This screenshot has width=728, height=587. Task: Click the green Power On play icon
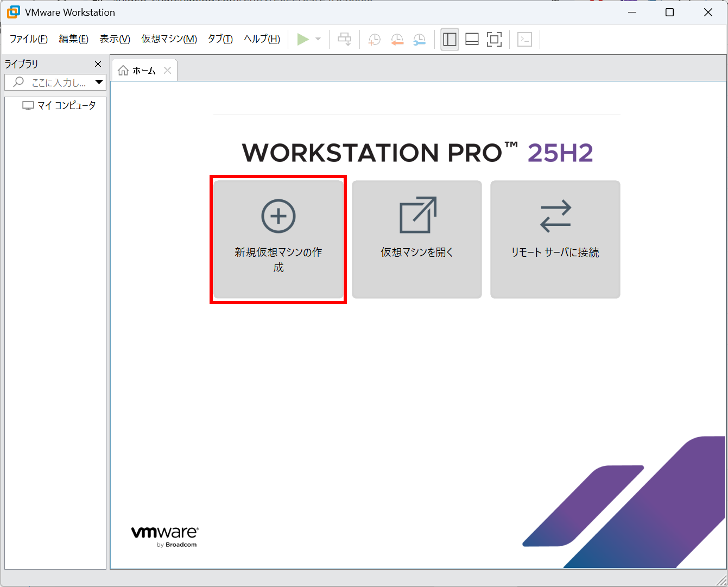(303, 39)
